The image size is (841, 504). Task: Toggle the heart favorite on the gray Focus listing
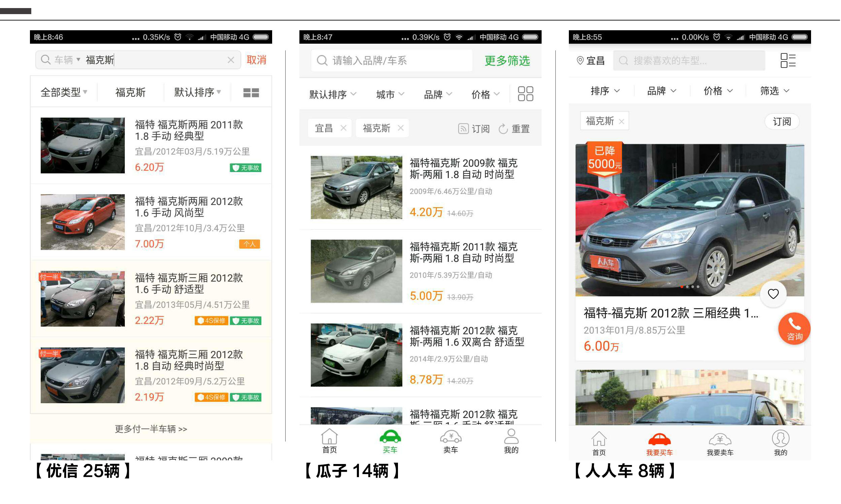(x=773, y=294)
